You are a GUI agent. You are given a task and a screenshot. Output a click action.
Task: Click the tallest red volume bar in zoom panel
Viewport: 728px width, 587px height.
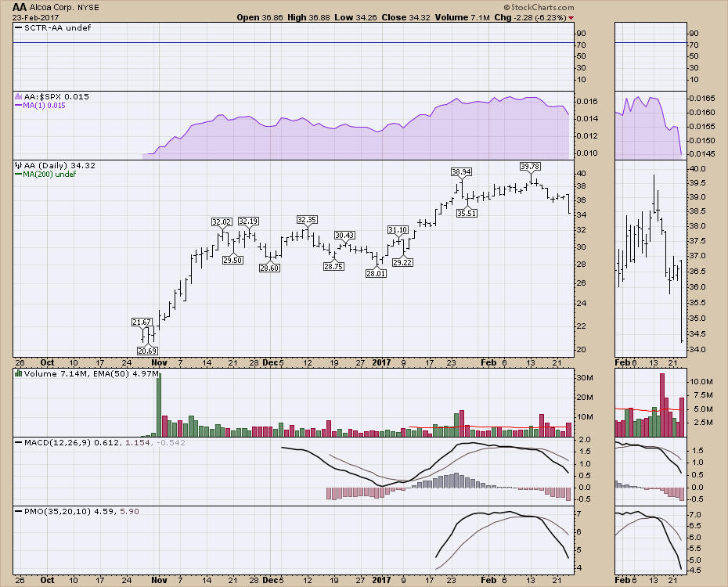(662, 405)
